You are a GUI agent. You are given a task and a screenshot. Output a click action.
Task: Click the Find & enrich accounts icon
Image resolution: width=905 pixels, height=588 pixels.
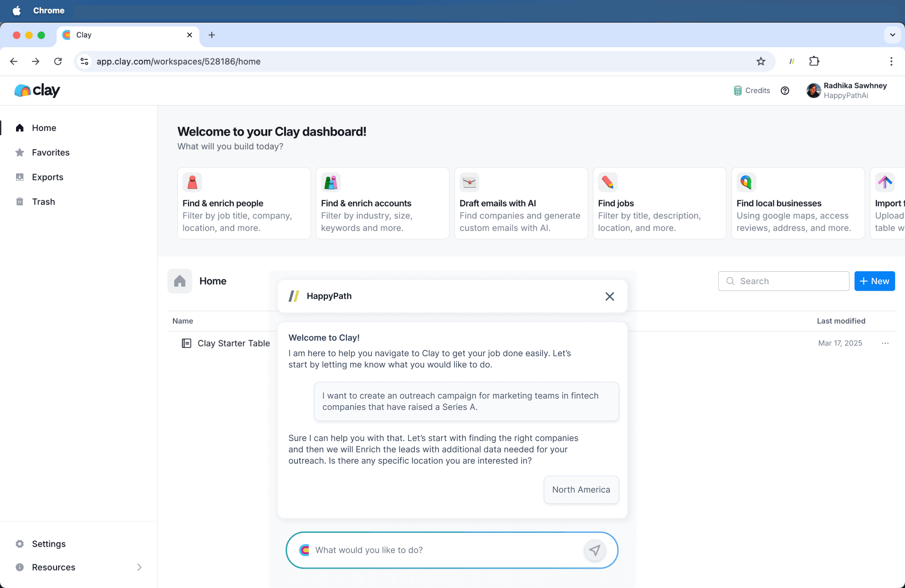click(x=331, y=182)
